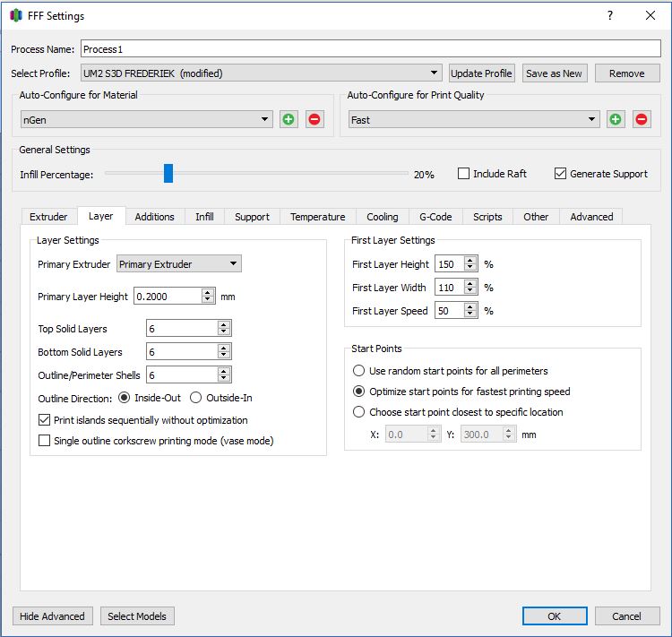
Task: Add a new print quality preset
Action: (616, 119)
